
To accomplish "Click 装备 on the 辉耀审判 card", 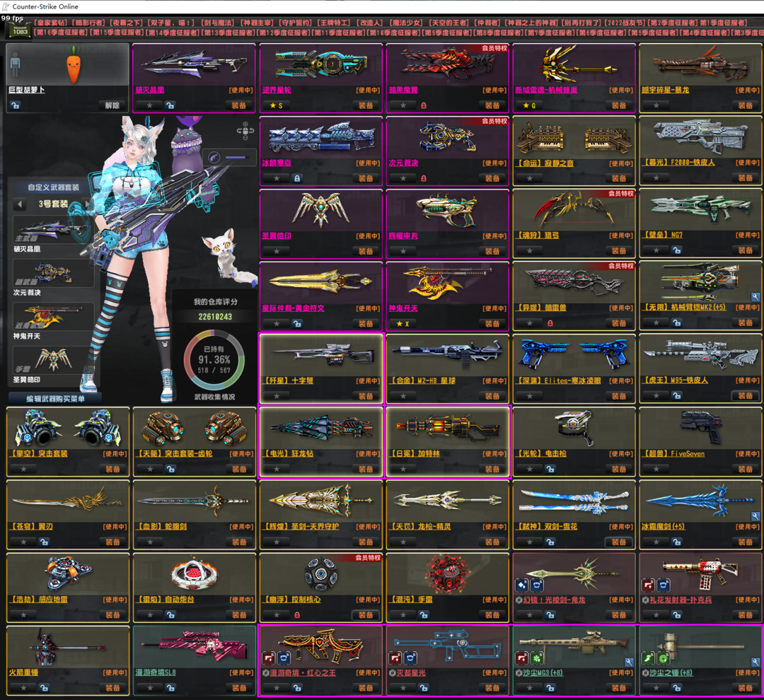I will [x=492, y=251].
